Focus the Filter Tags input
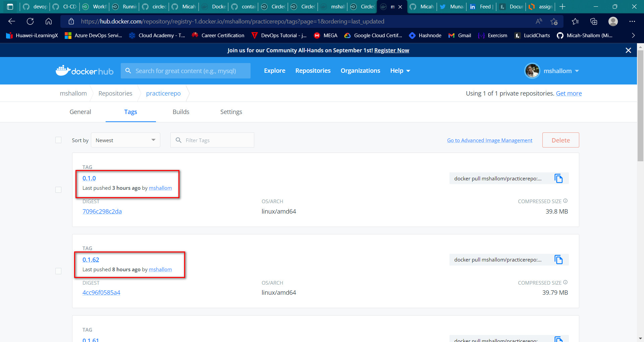The height and width of the screenshot is (342, 644). (x=212, y=140)
